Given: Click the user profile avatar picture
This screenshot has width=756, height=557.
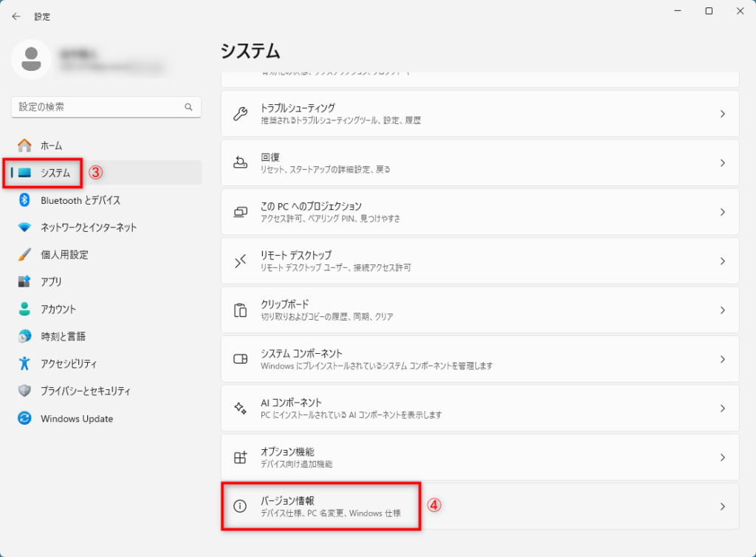Looking at the screenshot, I should pos(31,60).
